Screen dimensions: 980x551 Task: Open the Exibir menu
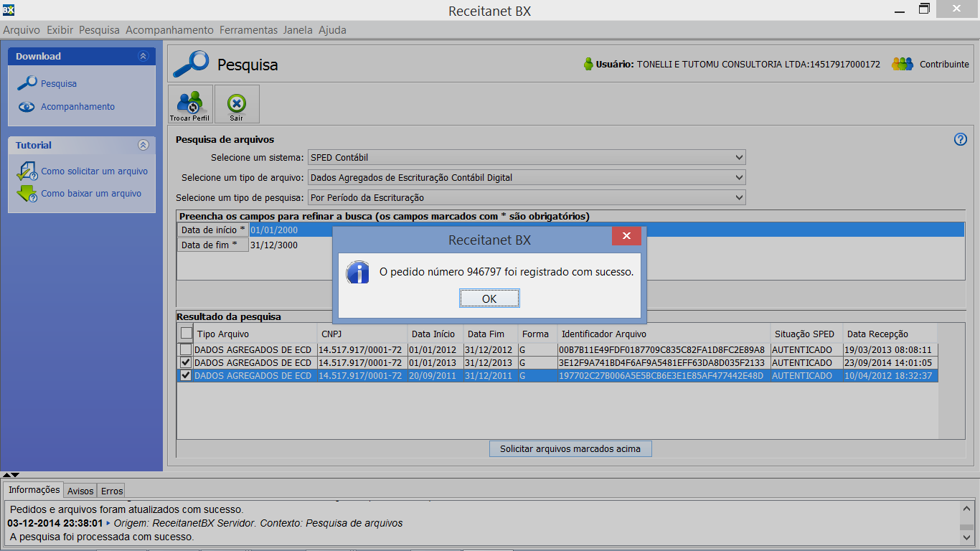(x=60, y=30)
